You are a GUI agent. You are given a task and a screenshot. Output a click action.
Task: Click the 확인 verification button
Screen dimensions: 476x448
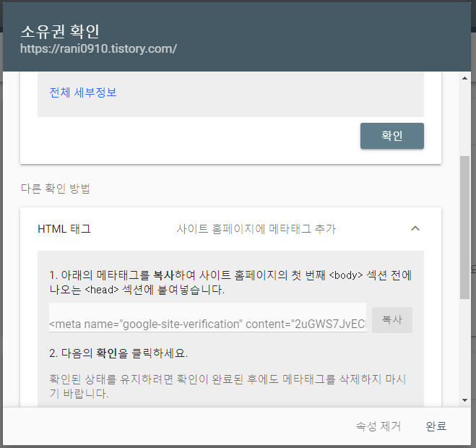coord(392,136)
